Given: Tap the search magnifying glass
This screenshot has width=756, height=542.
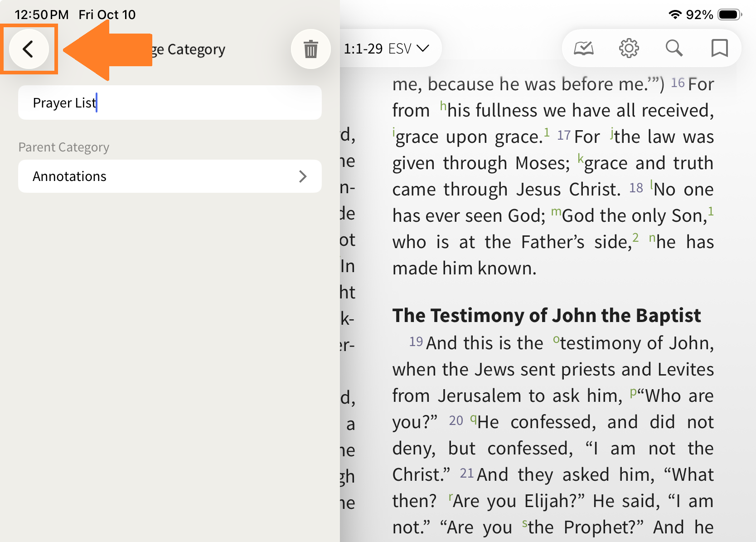Looking at the screenshot, I should (x=674, y=48).
